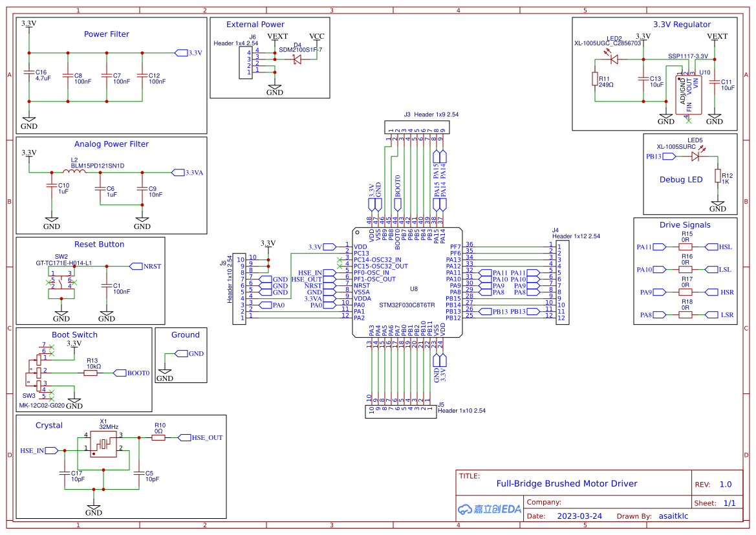Click the Power Filter section title
Viewport: 756px width, 535px height.
(105, 34)
